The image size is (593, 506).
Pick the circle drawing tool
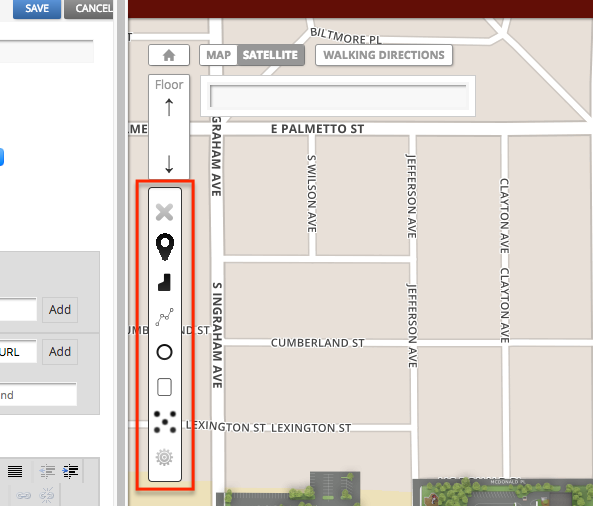pos(165,352)
